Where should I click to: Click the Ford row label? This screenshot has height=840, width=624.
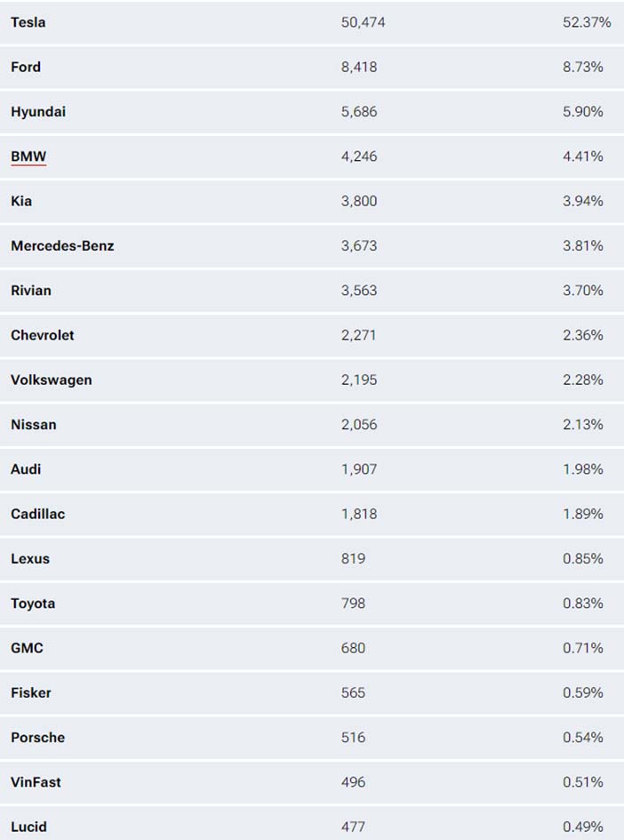26,67
